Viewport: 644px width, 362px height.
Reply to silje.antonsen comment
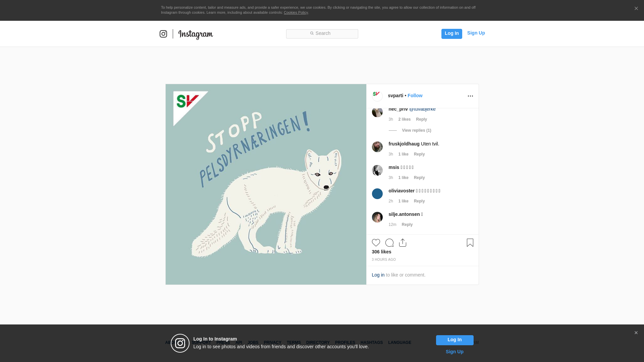407,225
